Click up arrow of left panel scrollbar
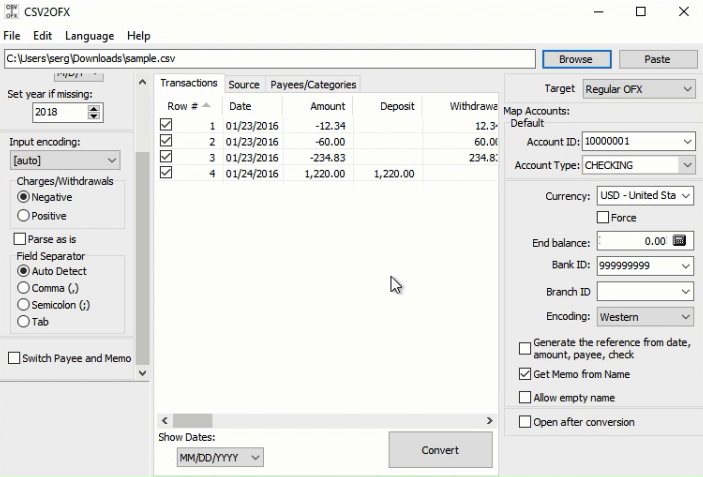This screenshot has width=703, height=477. pyautogui.click(x=143, y=82)
